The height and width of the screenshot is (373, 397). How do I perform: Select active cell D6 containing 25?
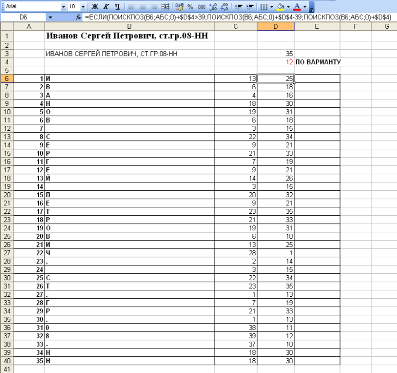click(276, 79)
